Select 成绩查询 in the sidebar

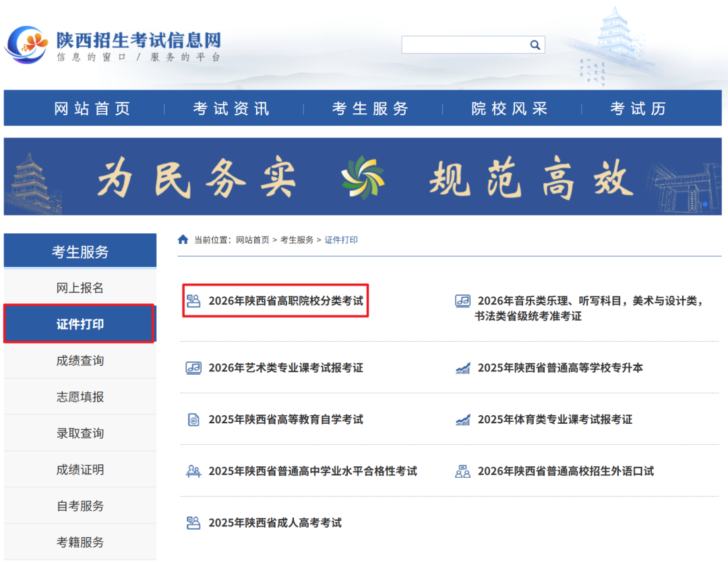coord(80,361)
